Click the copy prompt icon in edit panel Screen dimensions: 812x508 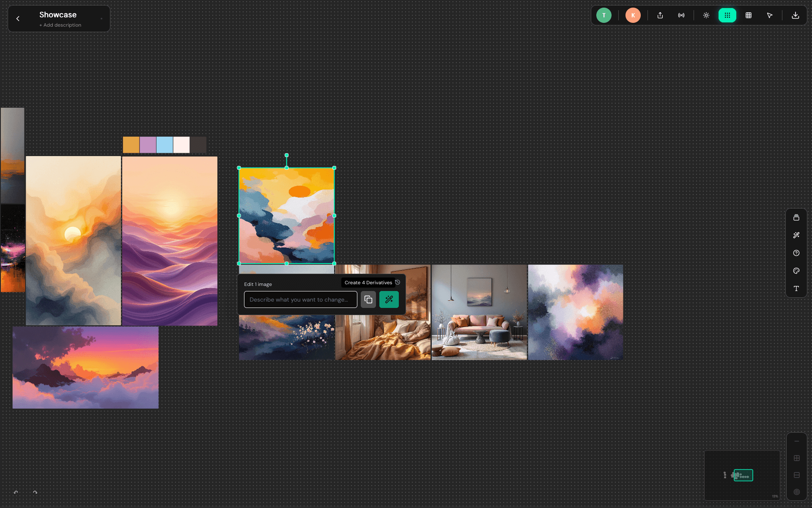368,299
